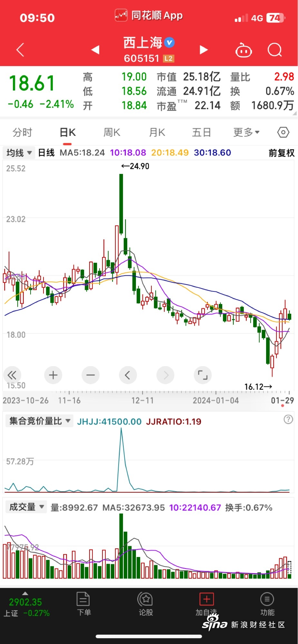Open the 集合竞价量比 indicator dropdown
The width and height of the screenshot is (298, 644).
(40, 421)
